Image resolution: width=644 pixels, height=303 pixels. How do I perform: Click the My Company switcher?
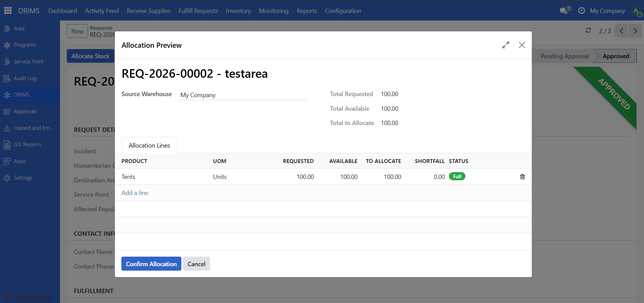point(608,11)
